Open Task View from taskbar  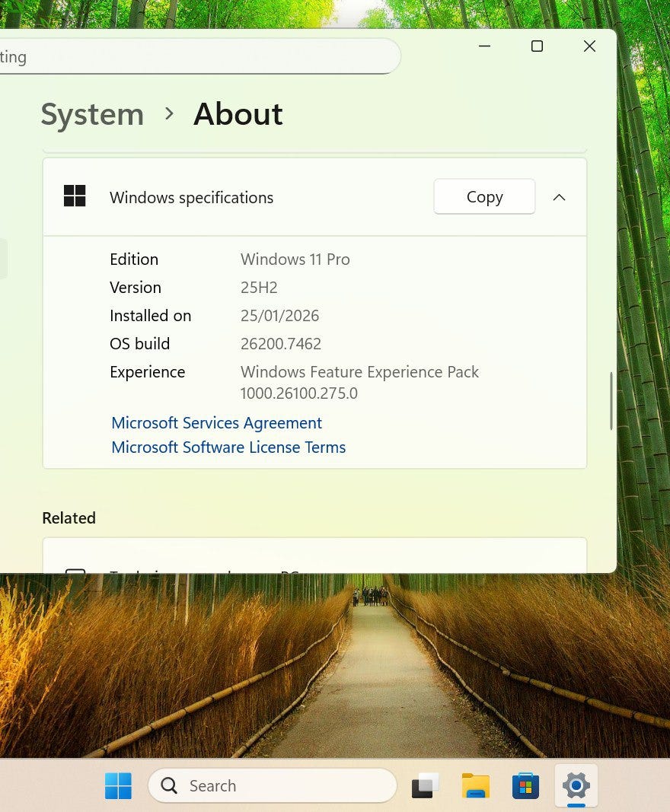[x=426, y=785]
